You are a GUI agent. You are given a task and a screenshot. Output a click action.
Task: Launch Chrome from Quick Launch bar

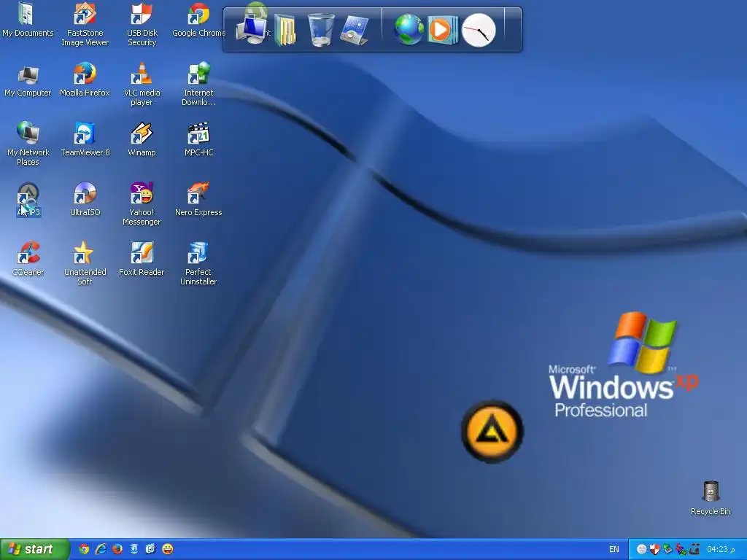[84, 549]
